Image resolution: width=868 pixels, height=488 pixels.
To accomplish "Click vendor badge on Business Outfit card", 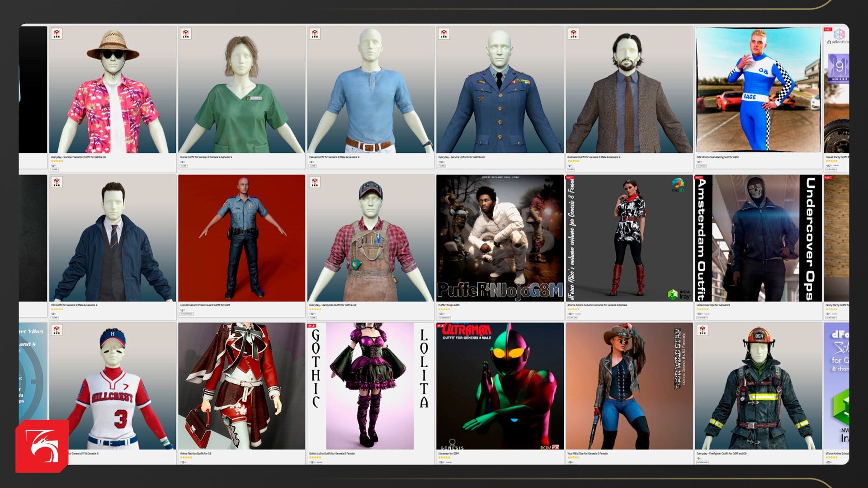I will 573,33.
